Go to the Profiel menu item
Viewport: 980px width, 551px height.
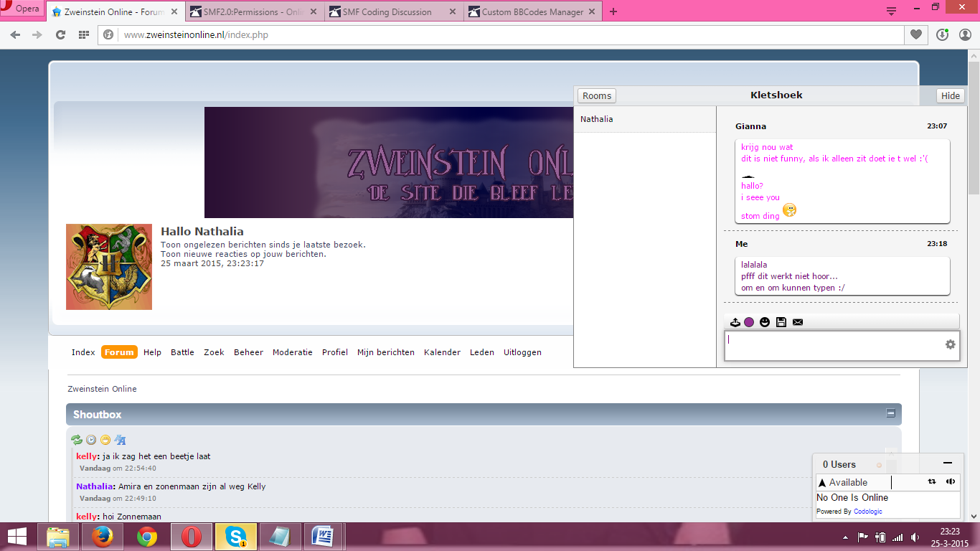click(335, 352)
